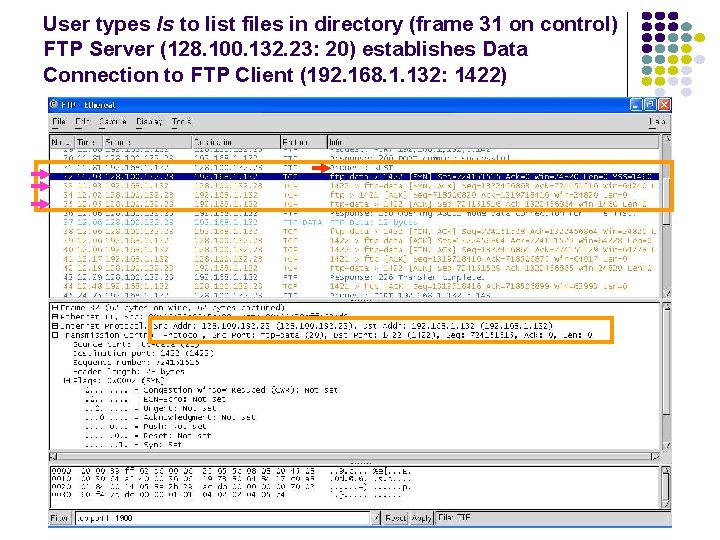Select packet 38 'ftp-data > 1422 [FIN, ACK]'

tap(354, 231)
